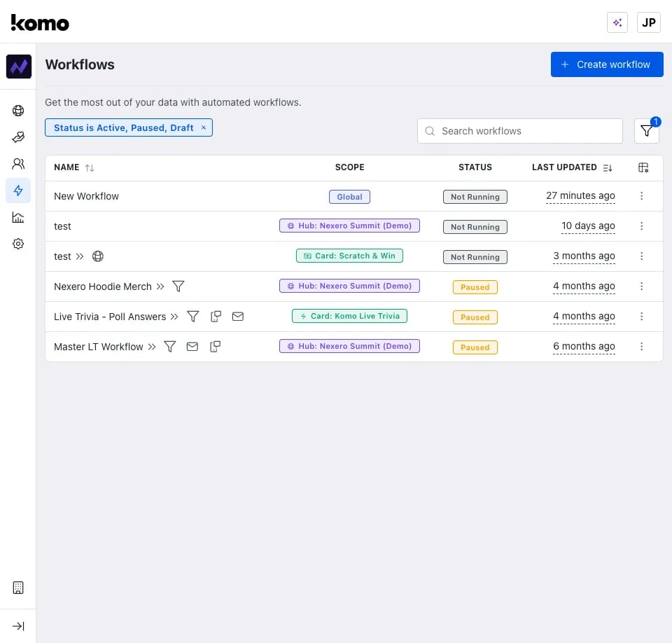Click the Komo logo
This screenshot has height=643, width=672.
[x=40, y=22]
